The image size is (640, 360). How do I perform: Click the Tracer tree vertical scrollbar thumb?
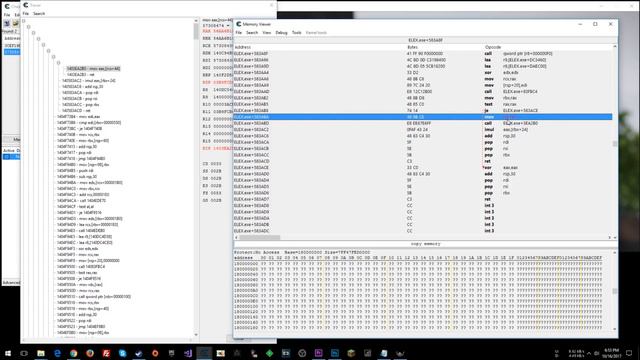[x=196, y=32]
